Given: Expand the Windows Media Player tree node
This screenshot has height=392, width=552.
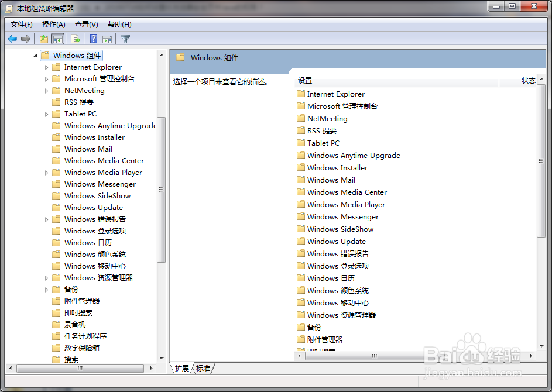Looking at the screenshot, I should pos(46,173).
